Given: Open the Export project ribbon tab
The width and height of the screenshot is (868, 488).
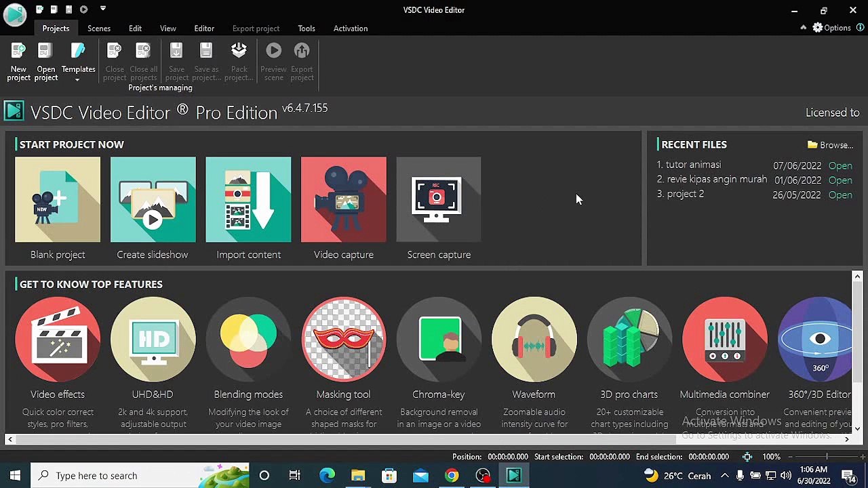Looking at the screenshot, I should [256, 28].
